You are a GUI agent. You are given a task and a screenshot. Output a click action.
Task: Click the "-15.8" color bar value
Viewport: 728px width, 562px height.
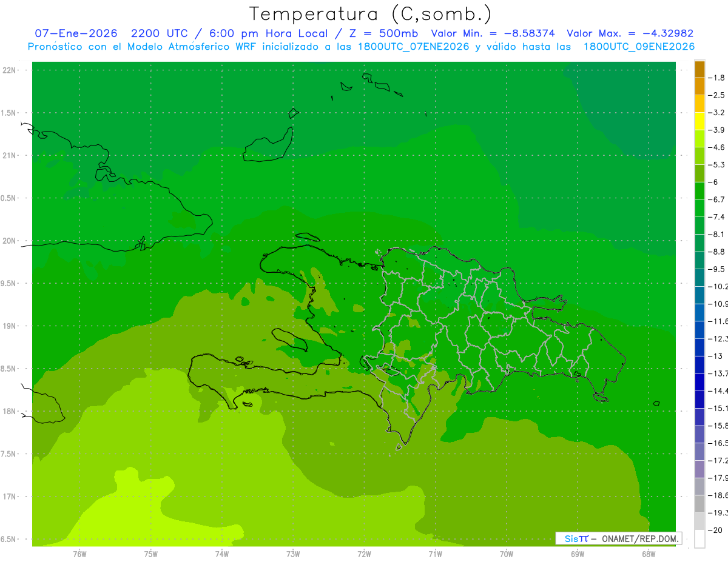pyautogui.click(x=718, y=426)
